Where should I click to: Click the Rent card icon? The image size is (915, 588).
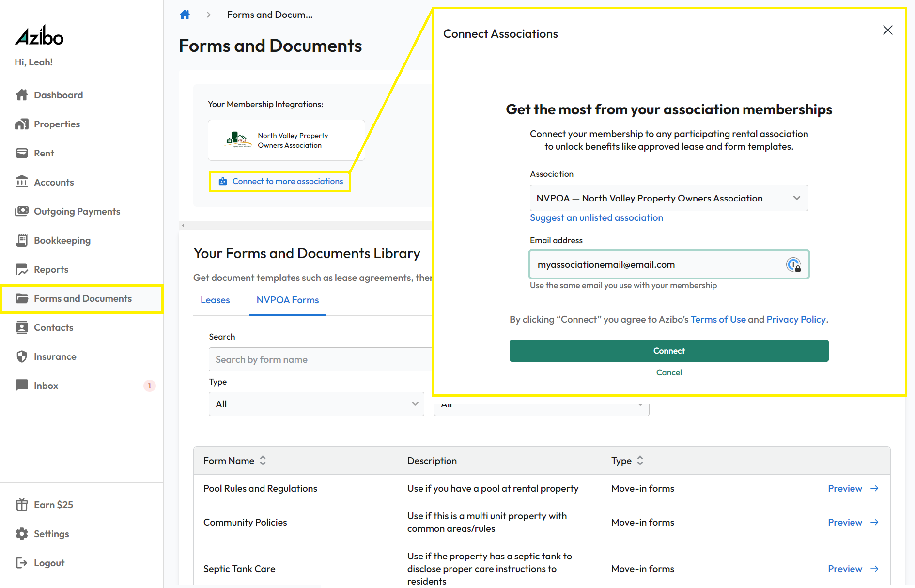pyautogui.click(x=22, y=153)
